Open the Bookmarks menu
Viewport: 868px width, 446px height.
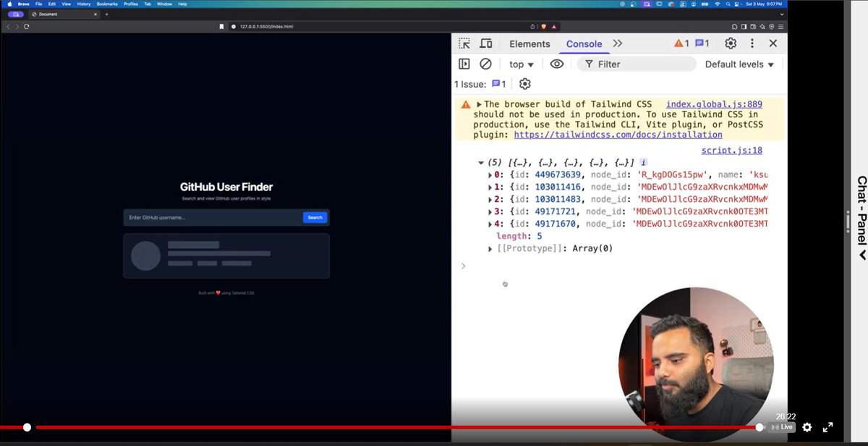[106, 3]
